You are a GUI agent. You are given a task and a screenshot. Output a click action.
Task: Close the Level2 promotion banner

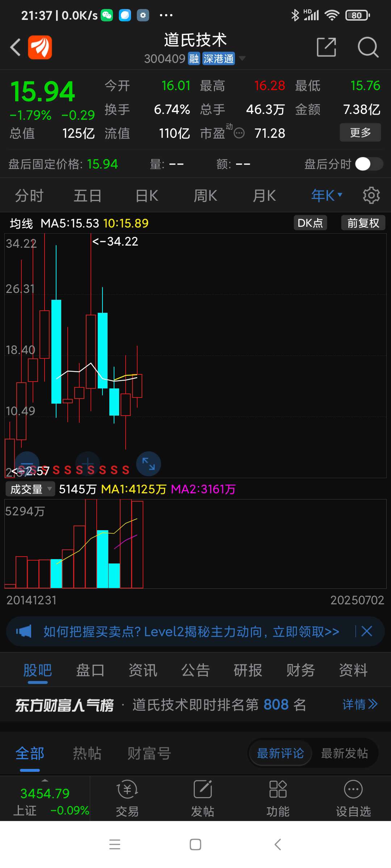pyautogui.click(x=367, y=631)
